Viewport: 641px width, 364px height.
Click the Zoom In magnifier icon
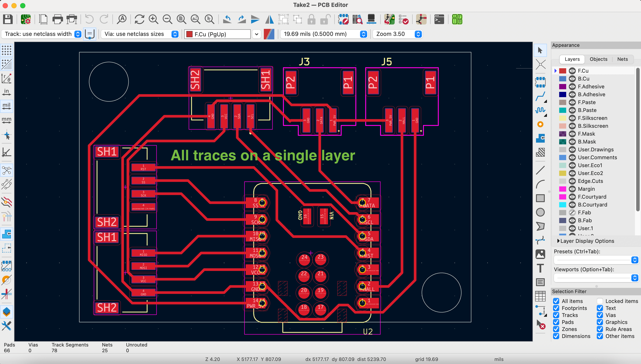coord(153,19)
